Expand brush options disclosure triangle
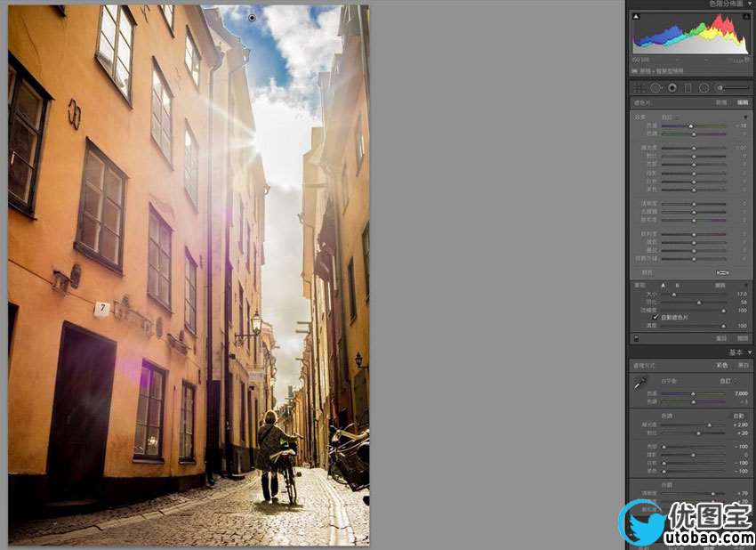756x550 pixels. point(745,286)
